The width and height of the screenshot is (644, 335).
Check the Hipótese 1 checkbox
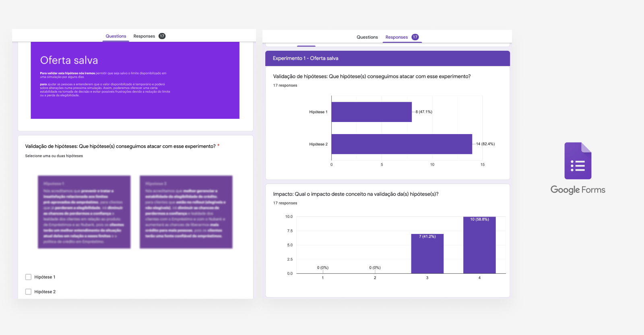29,277
